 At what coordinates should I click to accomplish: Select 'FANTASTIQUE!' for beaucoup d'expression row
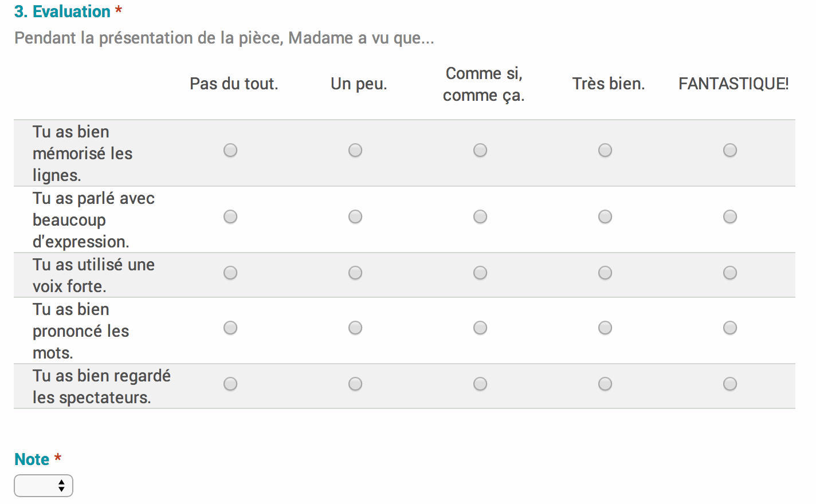(730, 216)
